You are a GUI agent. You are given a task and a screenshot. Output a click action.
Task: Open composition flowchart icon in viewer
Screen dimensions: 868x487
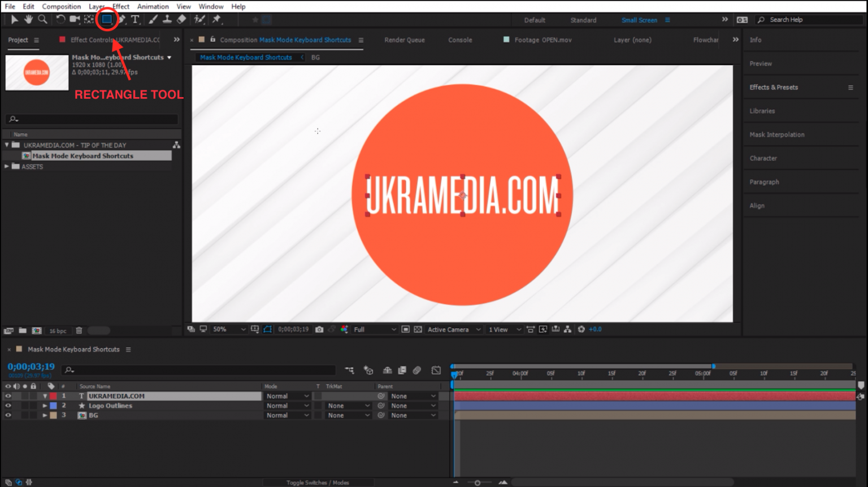[x=567, y=329]
